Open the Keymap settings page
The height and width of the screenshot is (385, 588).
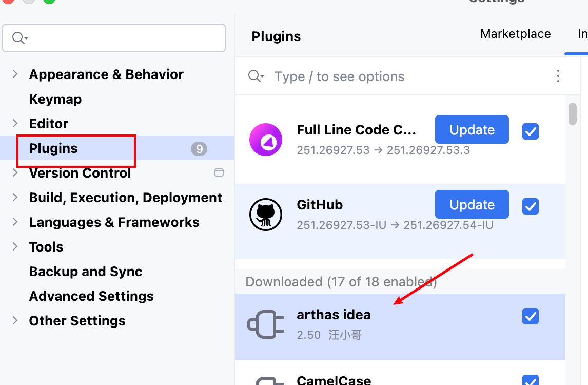pyautogui.click(x=55, y=99)
